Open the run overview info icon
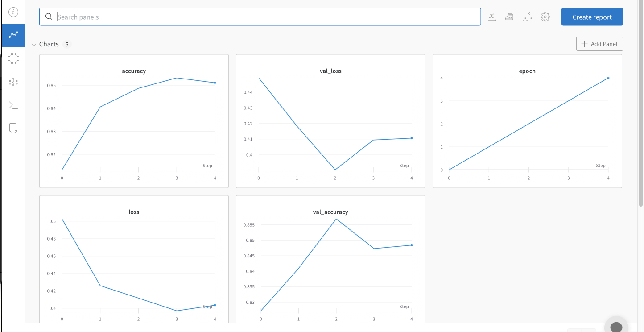Screen dimensions: 644x332 tap(13, 12)
